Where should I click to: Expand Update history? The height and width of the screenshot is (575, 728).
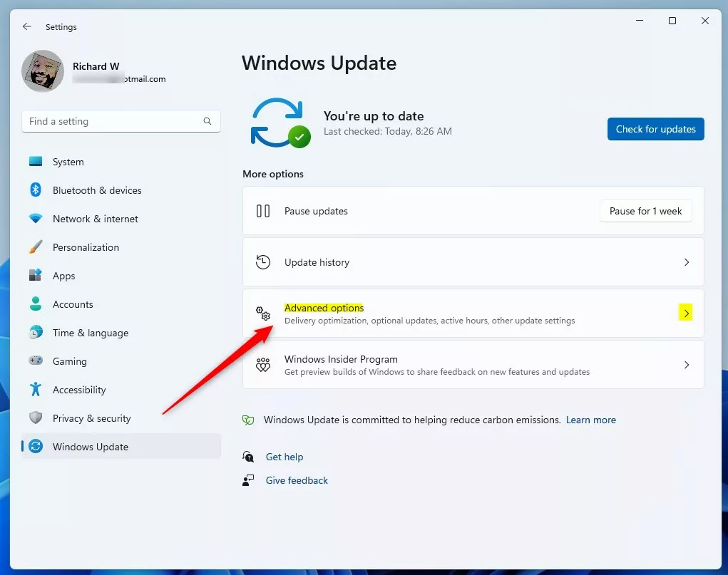473,262
